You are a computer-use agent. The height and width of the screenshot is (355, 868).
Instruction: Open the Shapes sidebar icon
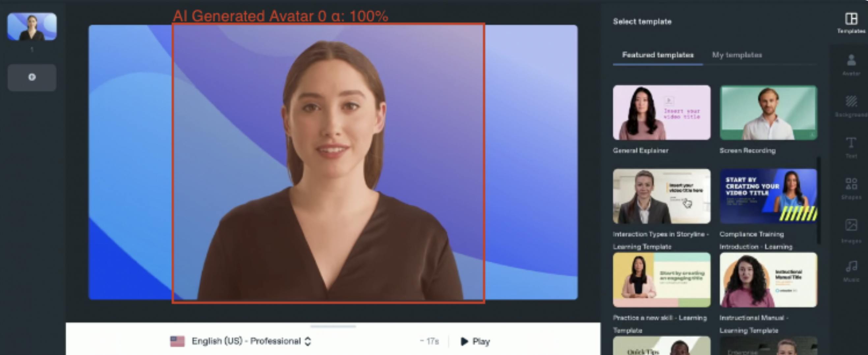click(x=851, y=189)
